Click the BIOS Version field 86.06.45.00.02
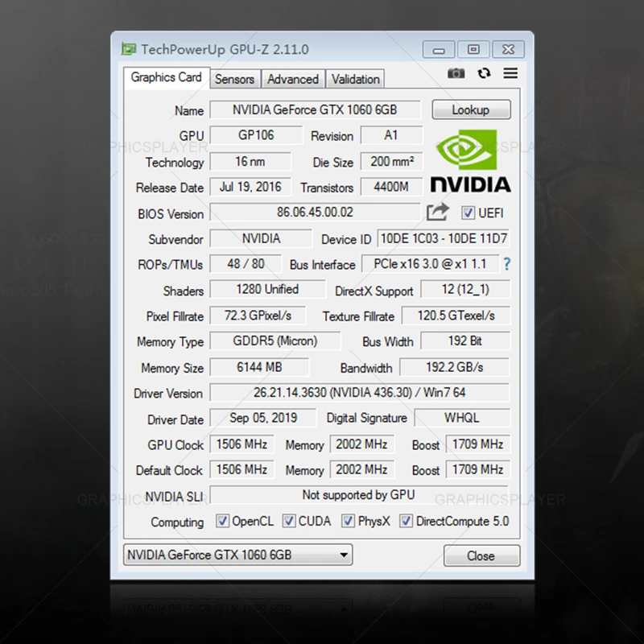 coord(315,213)
